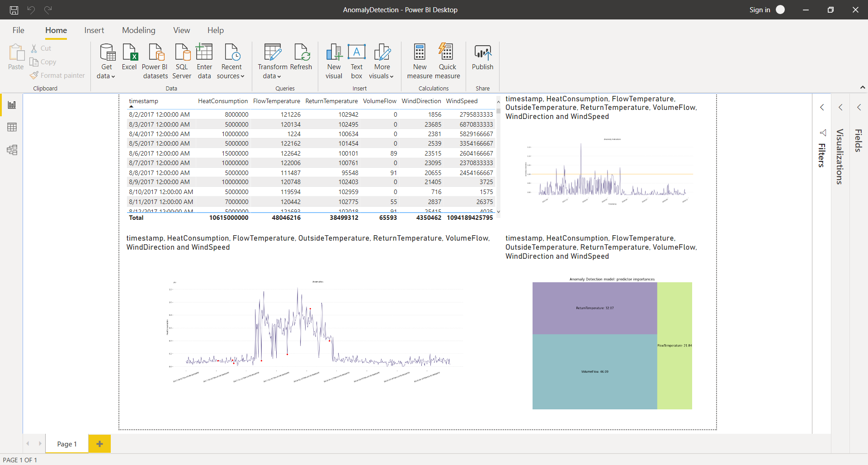Click the Format painter icon

click(x=34, y=76)
